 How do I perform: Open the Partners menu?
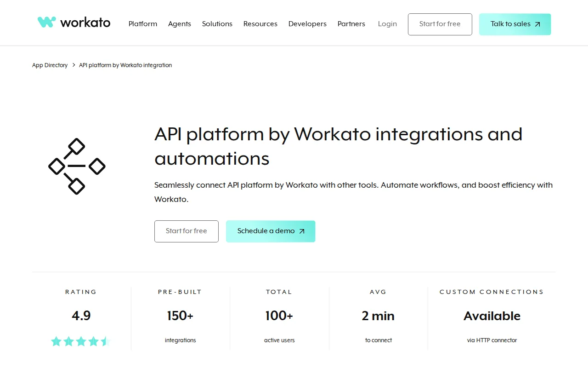pos(351,24)
